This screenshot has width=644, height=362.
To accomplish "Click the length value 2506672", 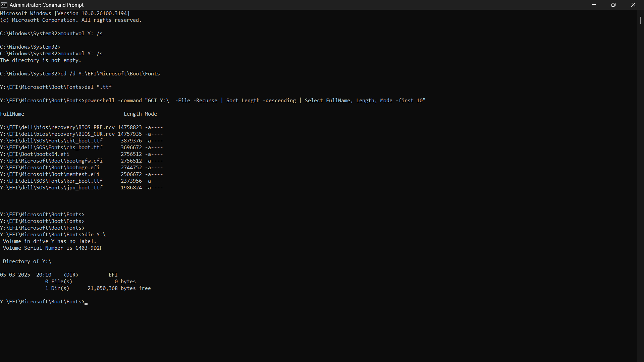I will pos(131,174).
